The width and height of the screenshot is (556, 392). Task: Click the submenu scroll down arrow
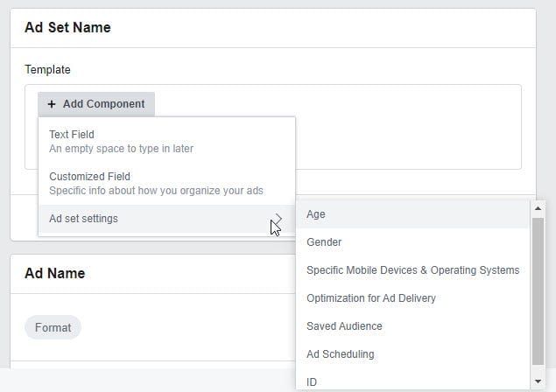click(x=538, y=382)
